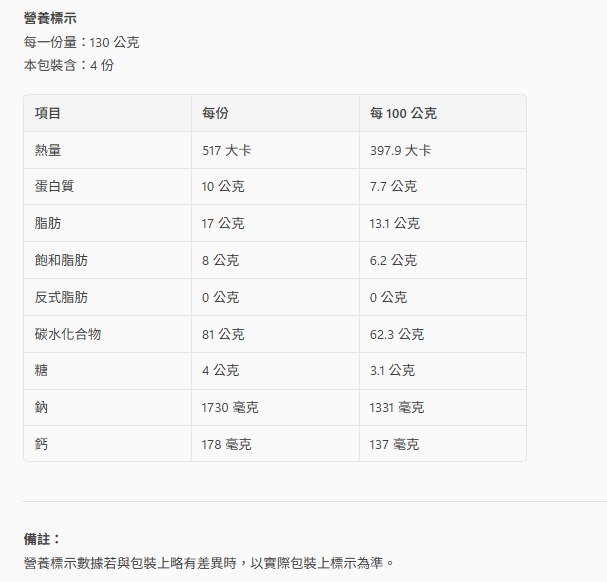Click the 本包裝含：4 份 line

click(x=69, y=65)
